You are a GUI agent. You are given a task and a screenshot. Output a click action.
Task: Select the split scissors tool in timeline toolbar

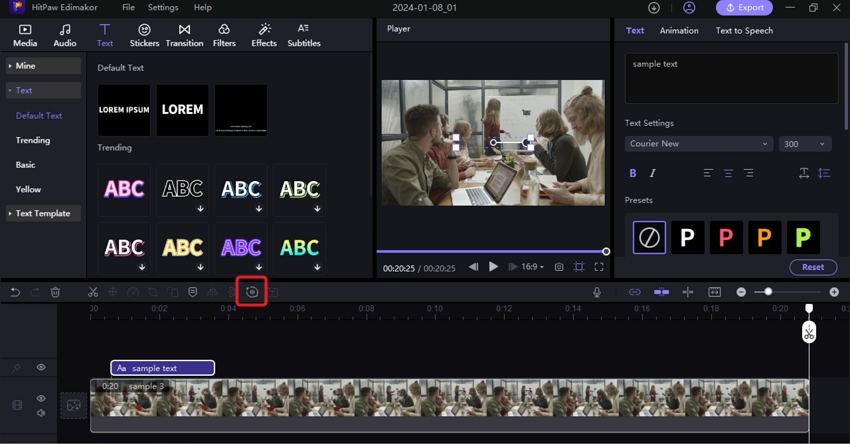click(x=92, y=292)
